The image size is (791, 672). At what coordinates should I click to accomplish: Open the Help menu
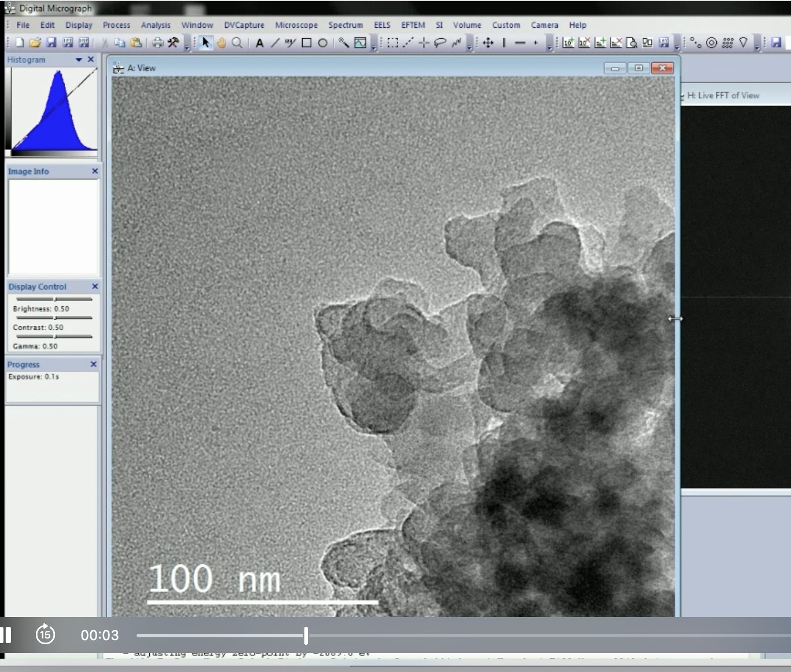coord(577,25)
